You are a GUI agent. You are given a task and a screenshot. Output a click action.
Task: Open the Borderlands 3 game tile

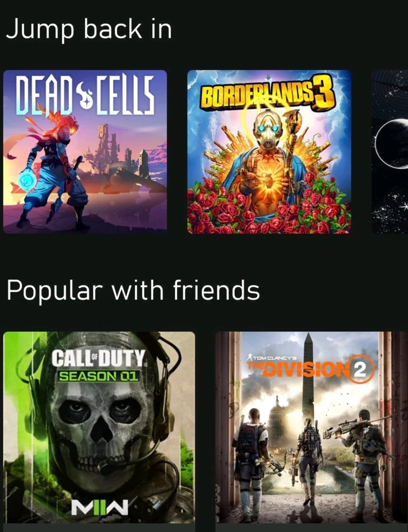tap(269, 152)
